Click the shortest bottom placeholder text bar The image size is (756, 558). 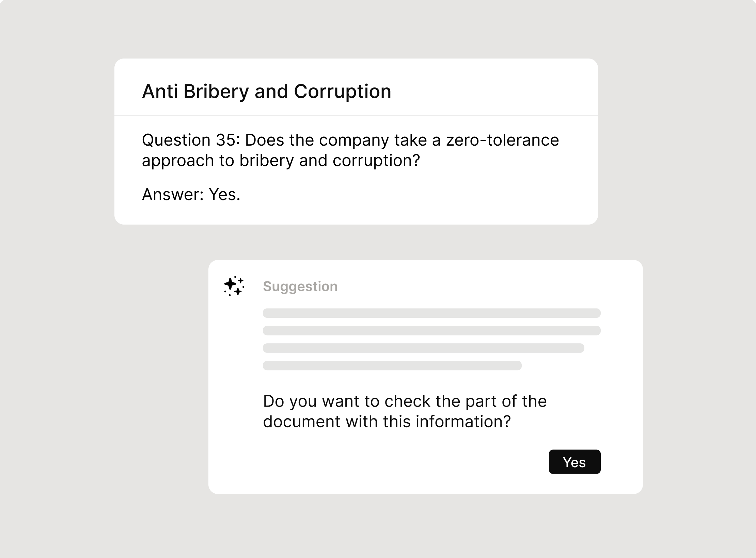[392, 366]
